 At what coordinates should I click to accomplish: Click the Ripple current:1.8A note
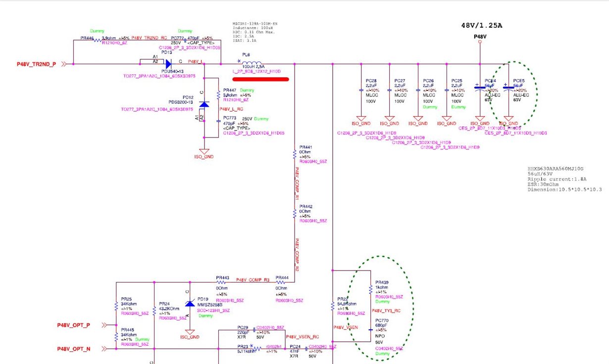[x=558, y=180]
